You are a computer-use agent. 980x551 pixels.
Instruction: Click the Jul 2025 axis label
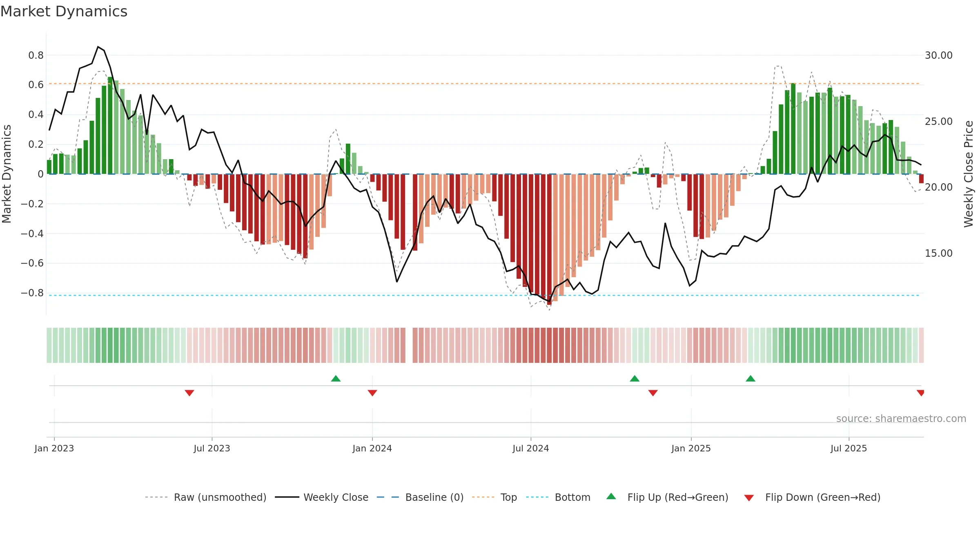(x=849, y=448)
